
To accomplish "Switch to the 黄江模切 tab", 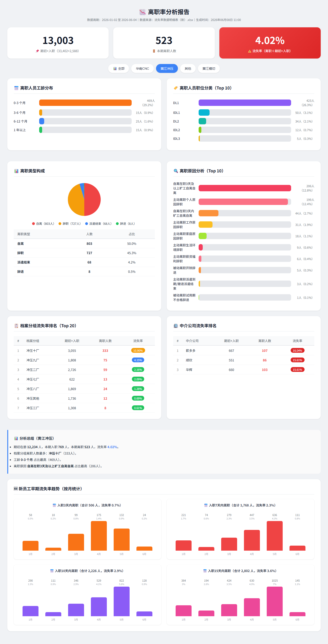I will 209,69.
